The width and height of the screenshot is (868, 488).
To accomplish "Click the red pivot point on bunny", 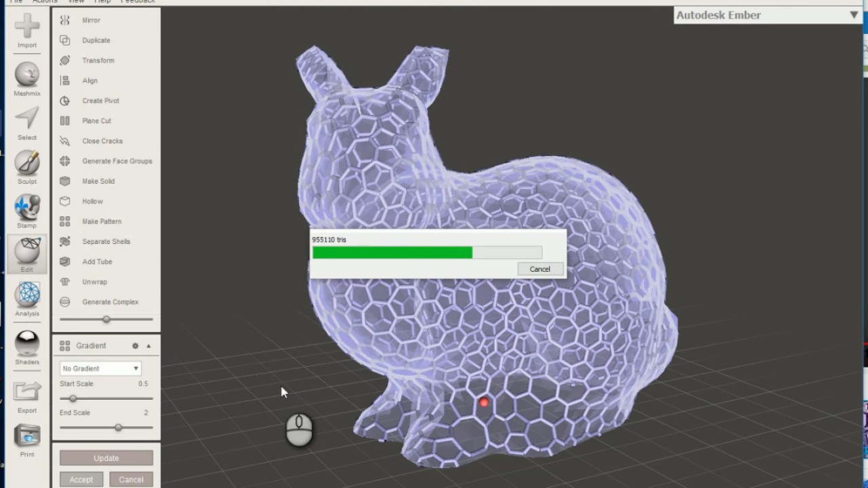I will point(484,403).
